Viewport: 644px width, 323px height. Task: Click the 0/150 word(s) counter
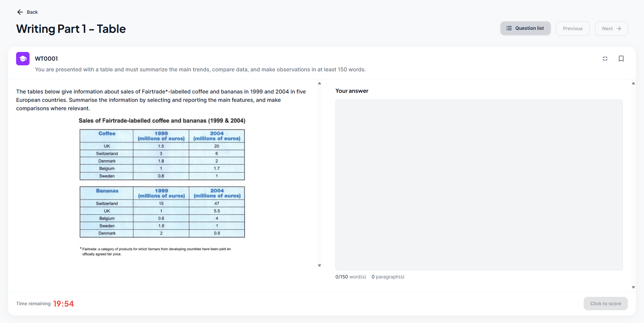[351, 277]
